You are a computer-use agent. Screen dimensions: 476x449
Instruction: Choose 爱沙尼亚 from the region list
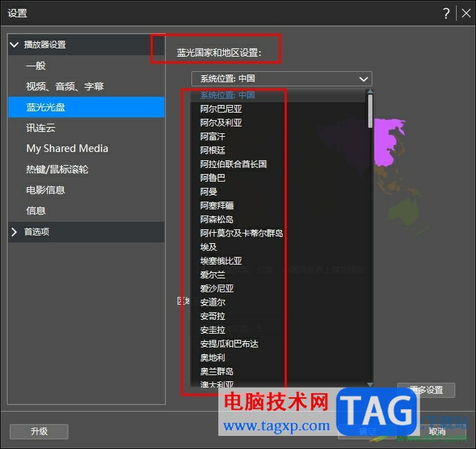278,289
